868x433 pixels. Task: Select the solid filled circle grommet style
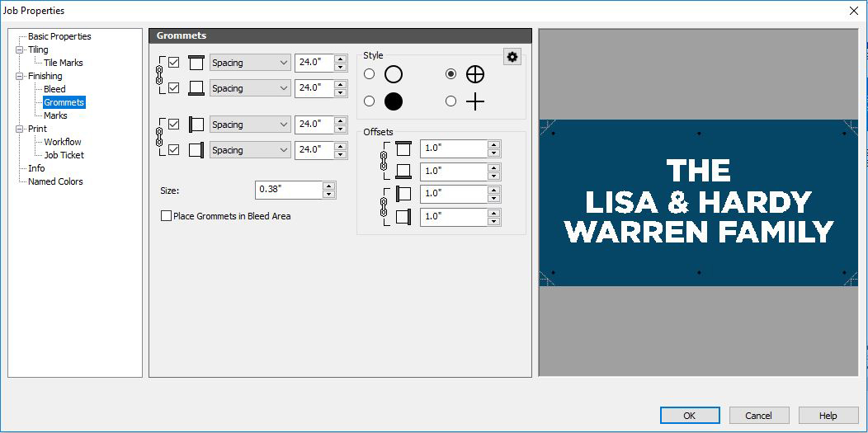click(x=369, y=101)
